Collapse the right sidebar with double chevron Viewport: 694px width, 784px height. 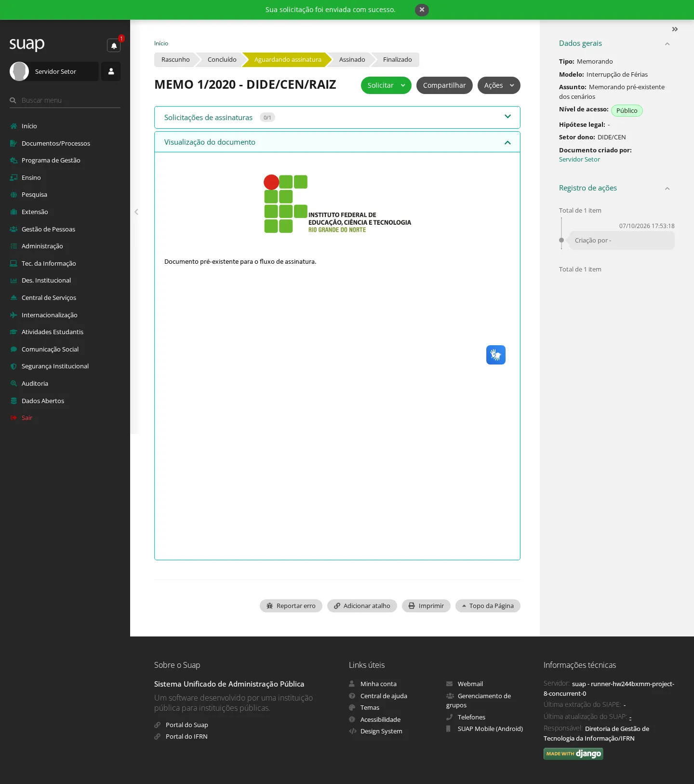pos(675,29)
